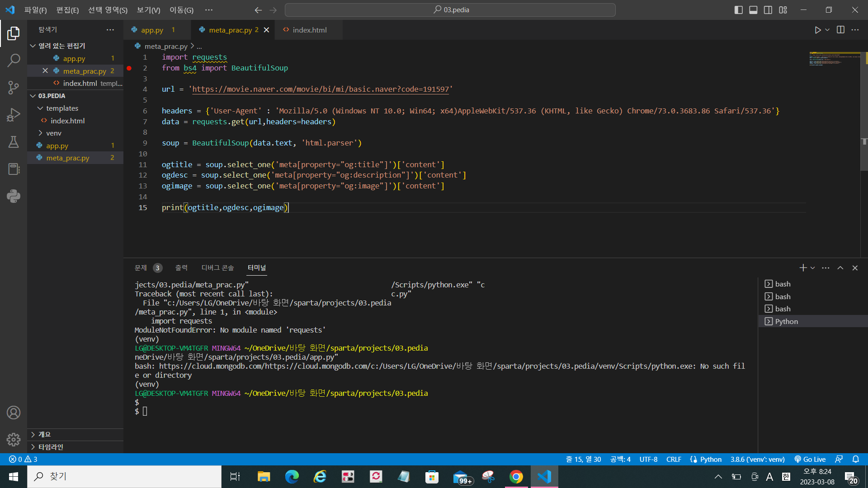Open the 출력 output panel tab
This screenshot has width=868, height=488.
click(181, 268)
